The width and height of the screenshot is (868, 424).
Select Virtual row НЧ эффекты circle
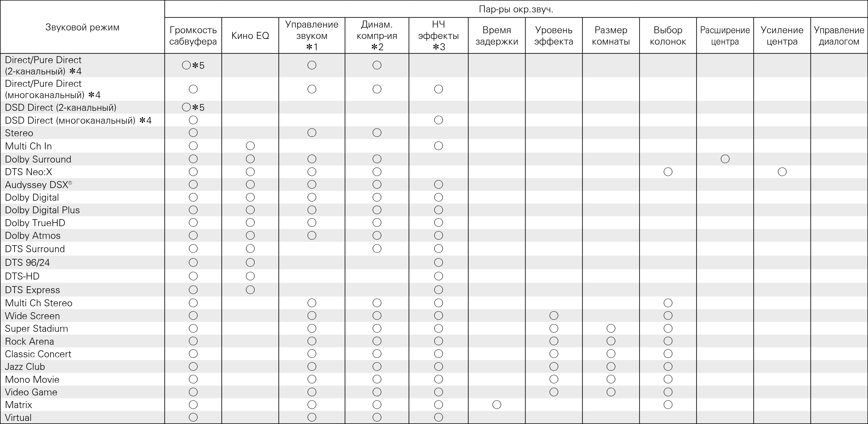[438, 417]
